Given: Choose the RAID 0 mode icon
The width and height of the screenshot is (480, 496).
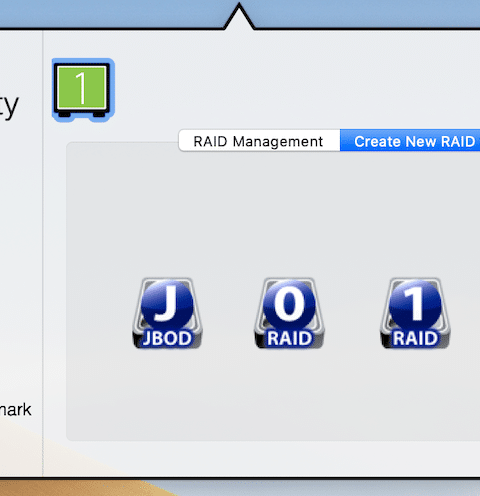Looking at the screenshot, I should coord(289,313).
